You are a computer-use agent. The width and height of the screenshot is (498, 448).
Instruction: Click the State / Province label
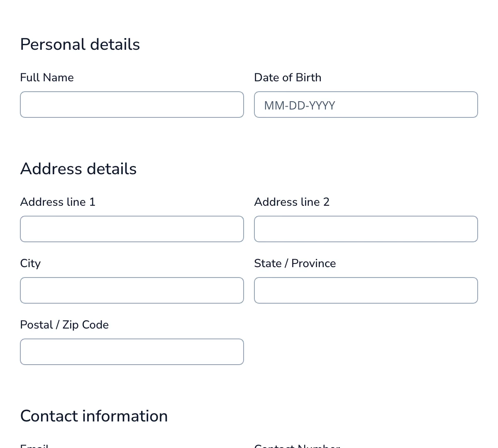tap(295, 263)
